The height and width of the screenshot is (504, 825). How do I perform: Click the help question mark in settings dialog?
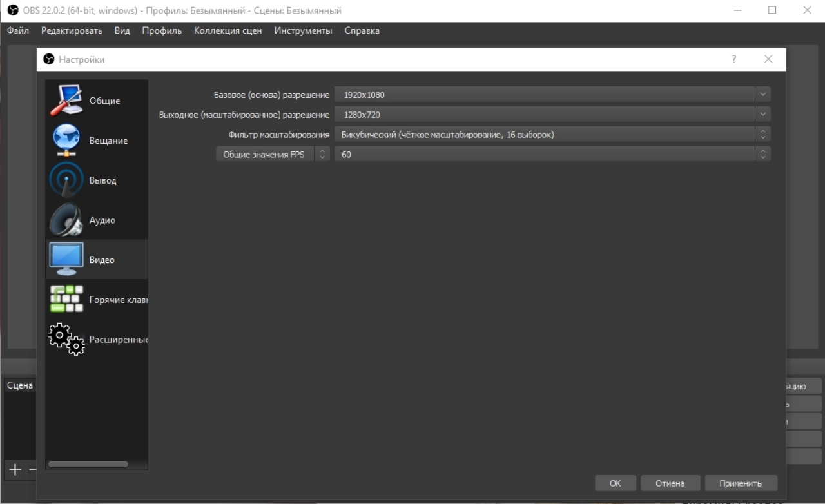pyautogui.click(x=733, y=59)
